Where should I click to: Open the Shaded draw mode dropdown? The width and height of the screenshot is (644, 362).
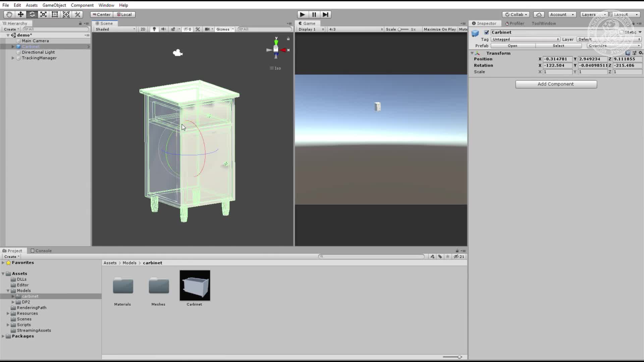[114, 29]
